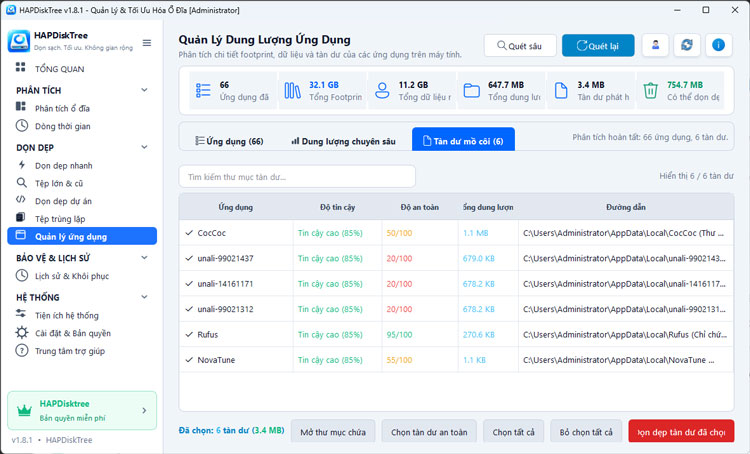
Task: Select Quản lý ứng dụng sidebar item
Action: point(82,236)
